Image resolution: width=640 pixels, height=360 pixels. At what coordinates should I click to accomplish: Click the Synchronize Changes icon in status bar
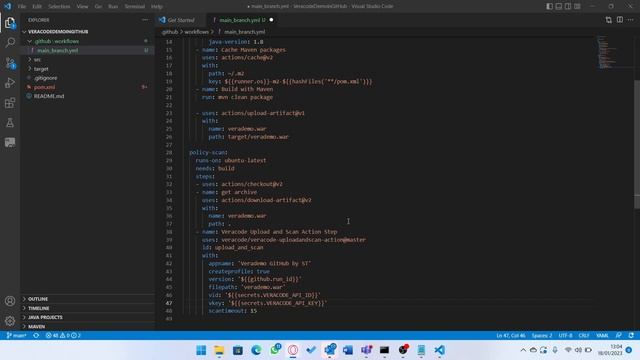tap(36, 336)
